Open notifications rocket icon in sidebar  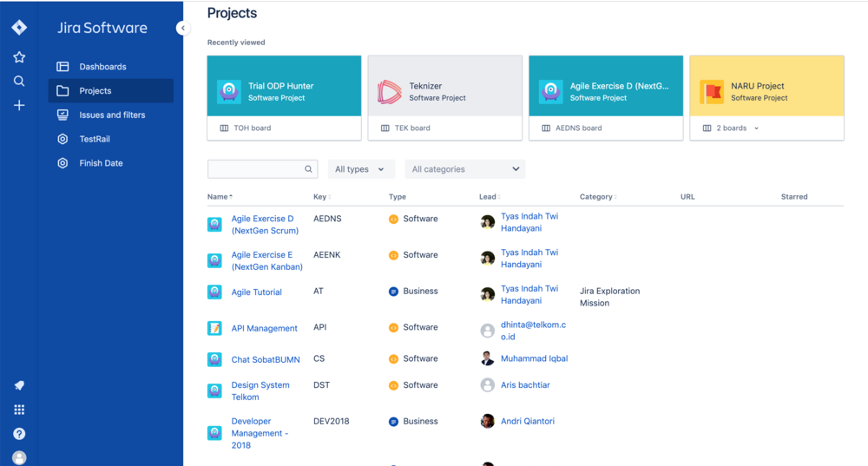(x=19, y=385)
